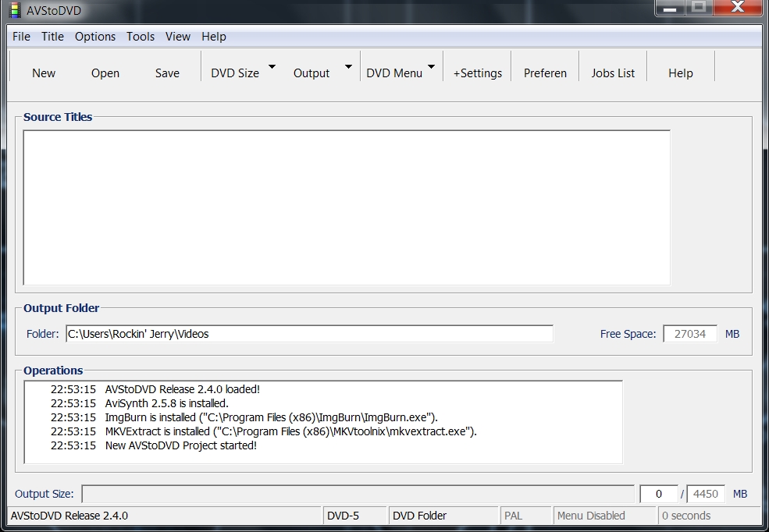Click 'AVStoDVD Release 2.4.0' in status bar
This screenshot has width=769, height=532.
point(69,516)
